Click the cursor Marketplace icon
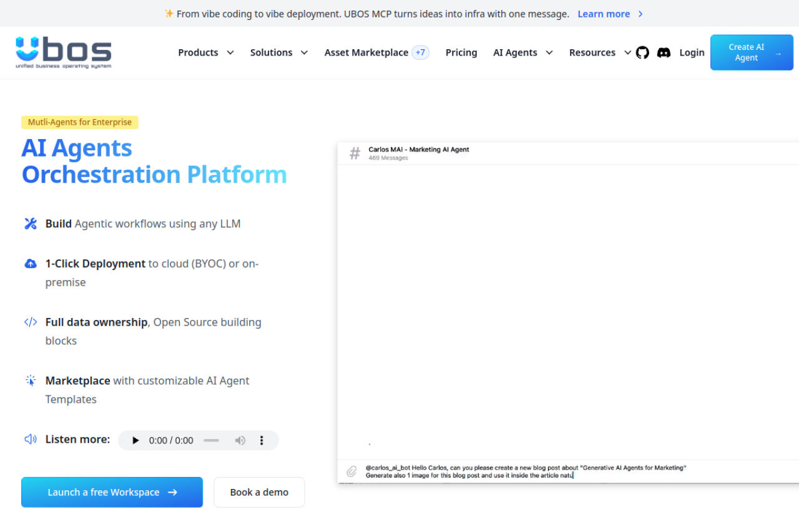The height and width of the screenshot is (532, 799). tap(31, 380)
